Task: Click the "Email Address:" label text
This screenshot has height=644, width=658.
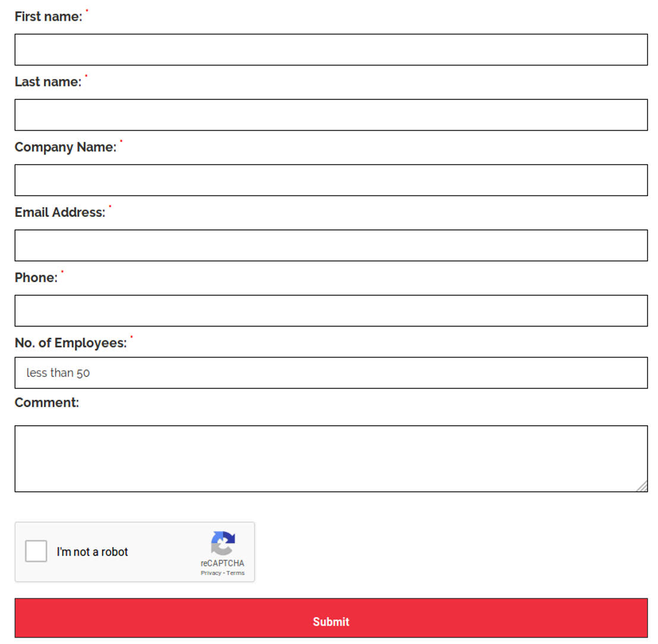Action: point(59,213)
